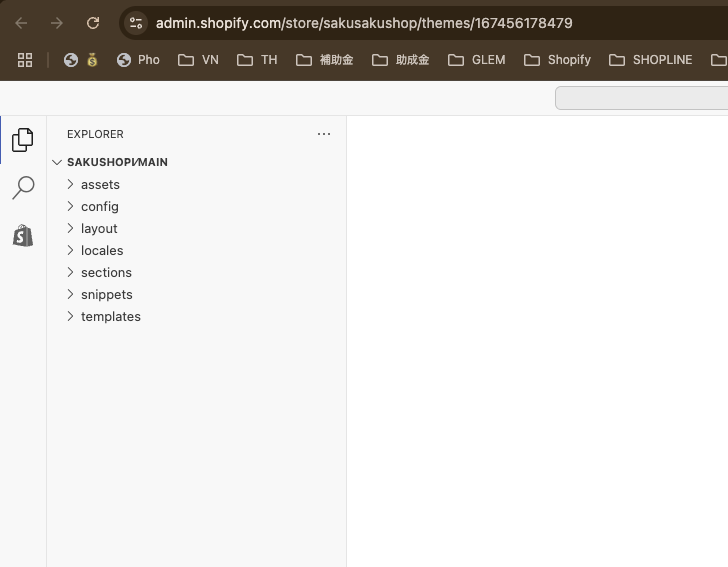The height and width of the screenshot is (567, 728).
Task: Open the site information icon in the address bar
Action: 136,23
